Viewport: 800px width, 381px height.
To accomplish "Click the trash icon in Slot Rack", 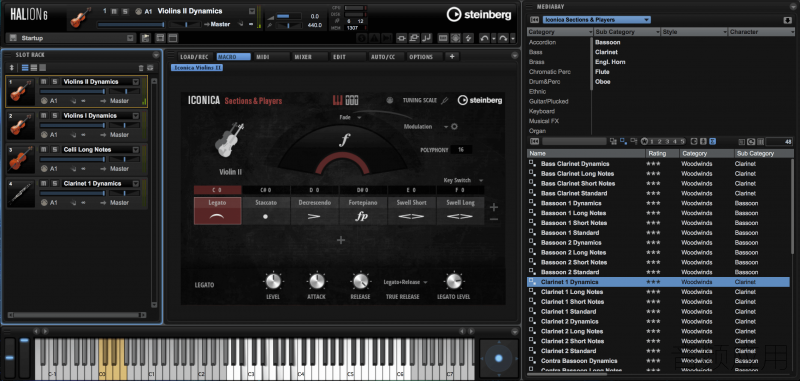I will (x=141, y=68).
